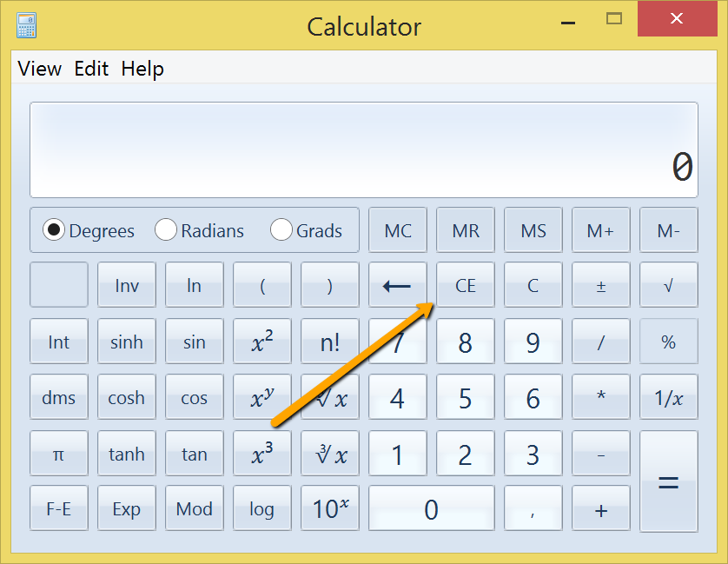Select the Degrees angle mode
The width and height of the screenshot is (728, 564).
point(54,230)
